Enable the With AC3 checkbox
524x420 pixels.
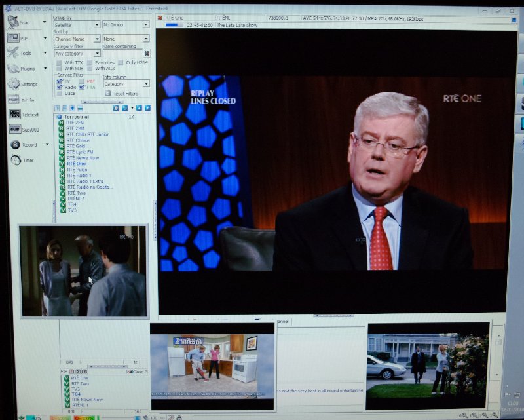(90, 69)
